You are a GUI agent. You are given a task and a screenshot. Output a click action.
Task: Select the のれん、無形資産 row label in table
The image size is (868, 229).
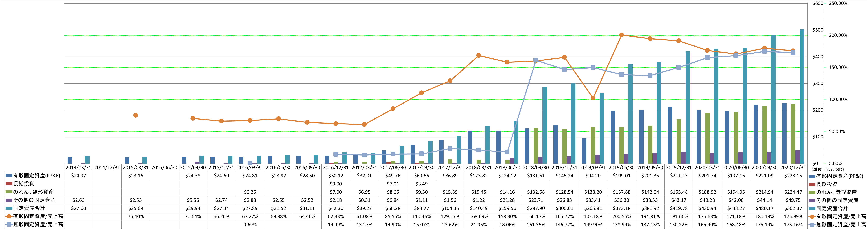33,192
